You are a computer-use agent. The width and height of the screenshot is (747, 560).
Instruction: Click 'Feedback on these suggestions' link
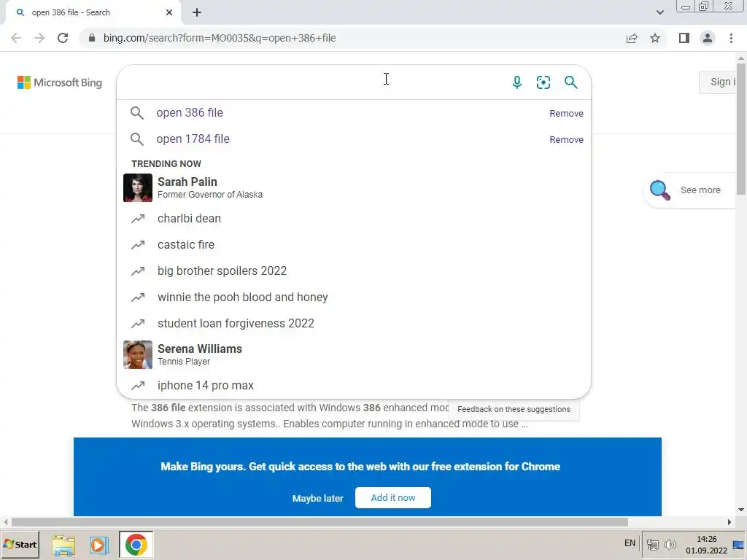(514, 410)
